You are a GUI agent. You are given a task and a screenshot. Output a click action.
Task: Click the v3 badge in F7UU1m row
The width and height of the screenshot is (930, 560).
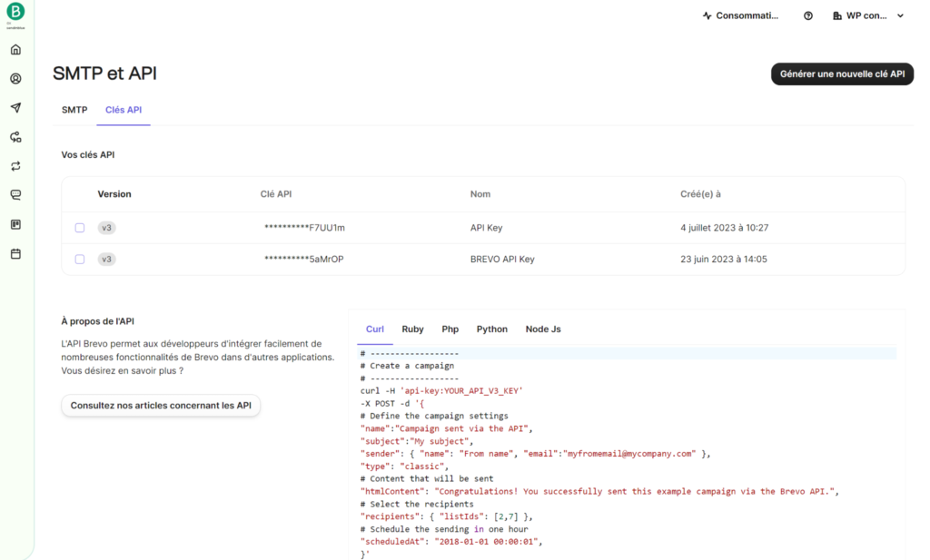pyautogui.click(x=107, y=228)
